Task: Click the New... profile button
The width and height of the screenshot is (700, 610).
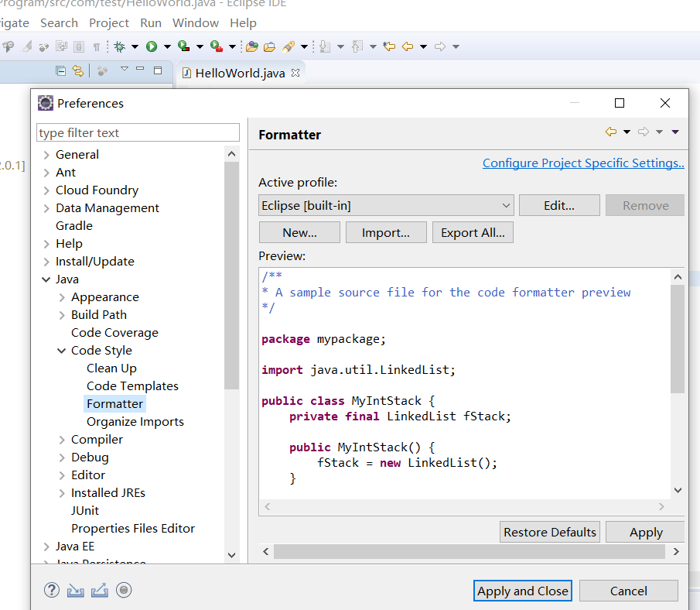Action: pyautogui.click(x=299, y=232)
